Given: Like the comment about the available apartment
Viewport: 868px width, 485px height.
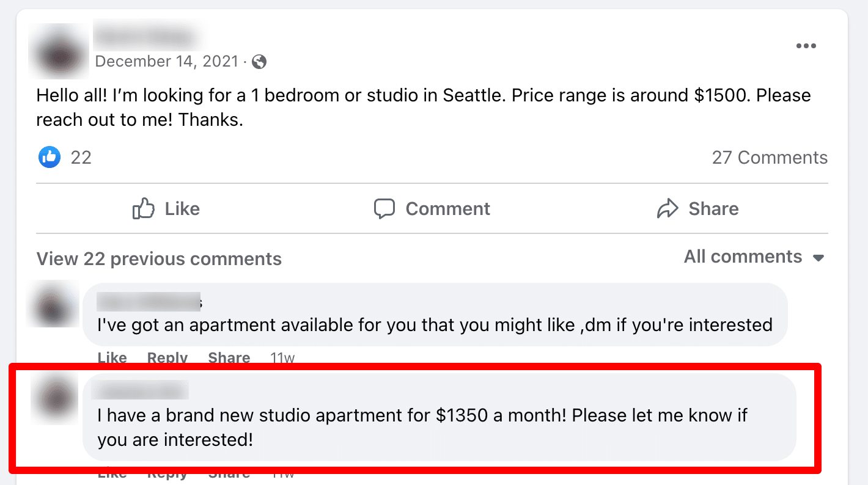Looking at the screenshot, I should (x=112, y=358).
